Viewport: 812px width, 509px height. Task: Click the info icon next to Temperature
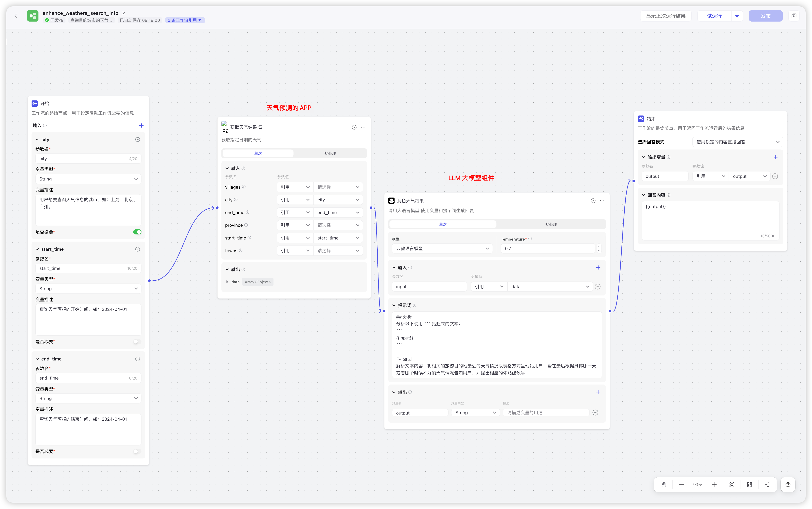[x=530, y=239]
